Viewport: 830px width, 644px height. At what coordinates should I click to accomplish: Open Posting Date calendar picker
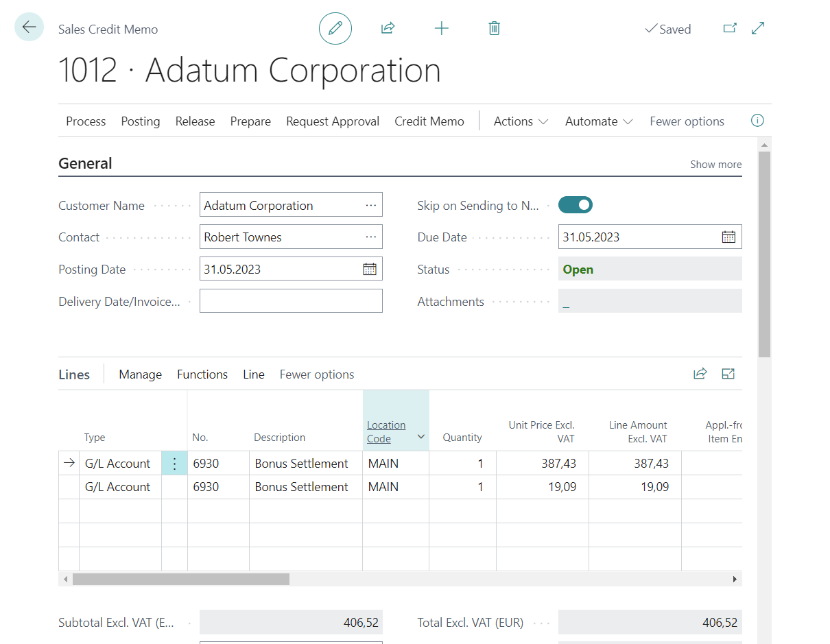coord(370,270)
